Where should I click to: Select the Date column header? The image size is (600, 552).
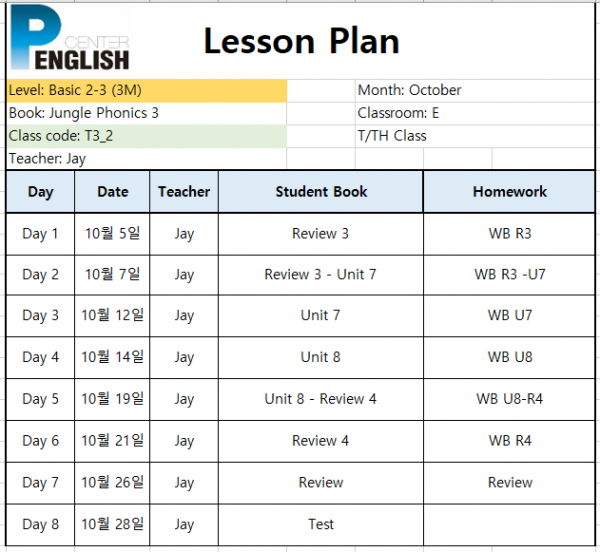tap(112, 192)
